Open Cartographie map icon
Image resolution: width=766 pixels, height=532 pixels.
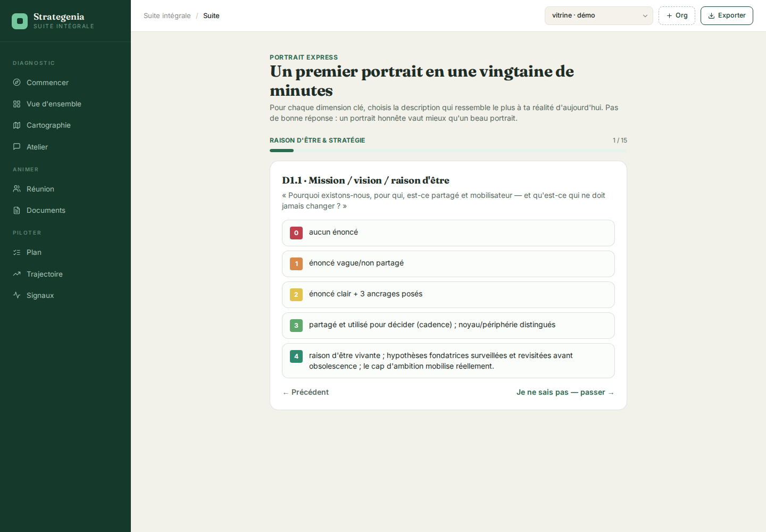coord(16,125)
